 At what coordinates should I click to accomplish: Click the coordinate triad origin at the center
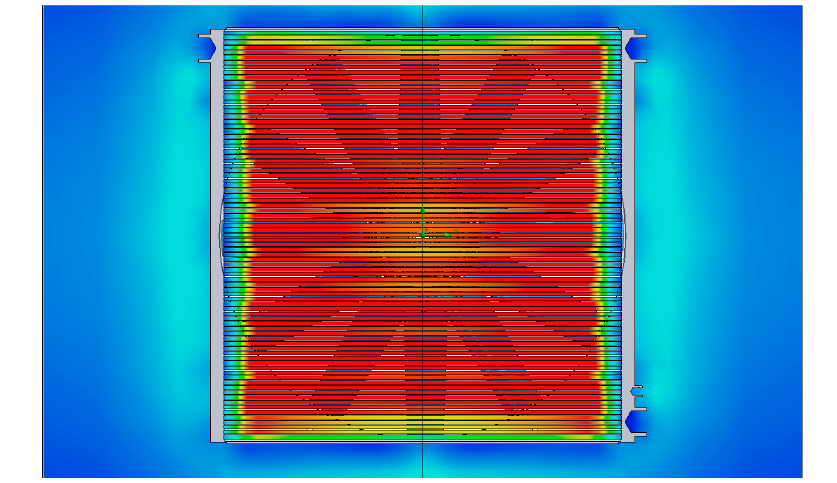click(422, 234)
